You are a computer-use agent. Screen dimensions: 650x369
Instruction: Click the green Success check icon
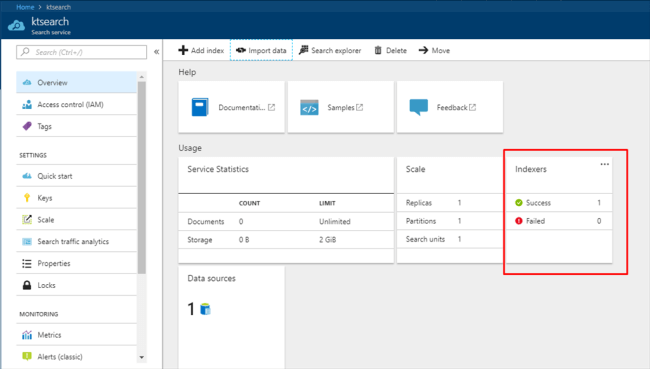pyautogui.click(x=519, y=203)
